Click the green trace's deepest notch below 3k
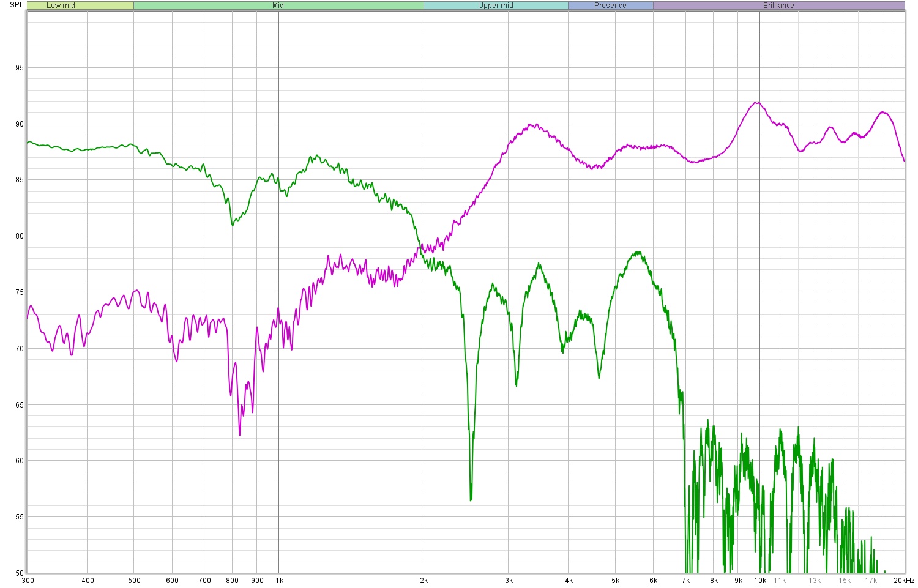The width and height of the screenshot is (918, 588). point(471,499)
